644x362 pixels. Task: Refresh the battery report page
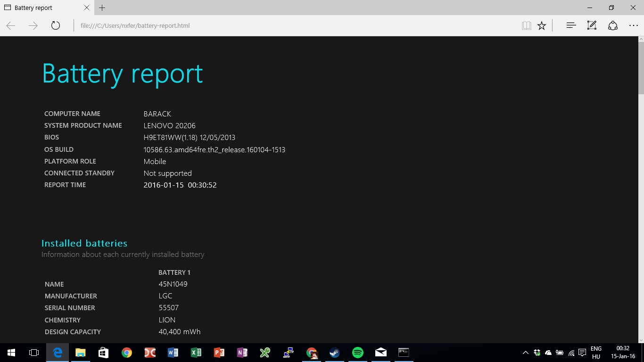tap(56, 25)
